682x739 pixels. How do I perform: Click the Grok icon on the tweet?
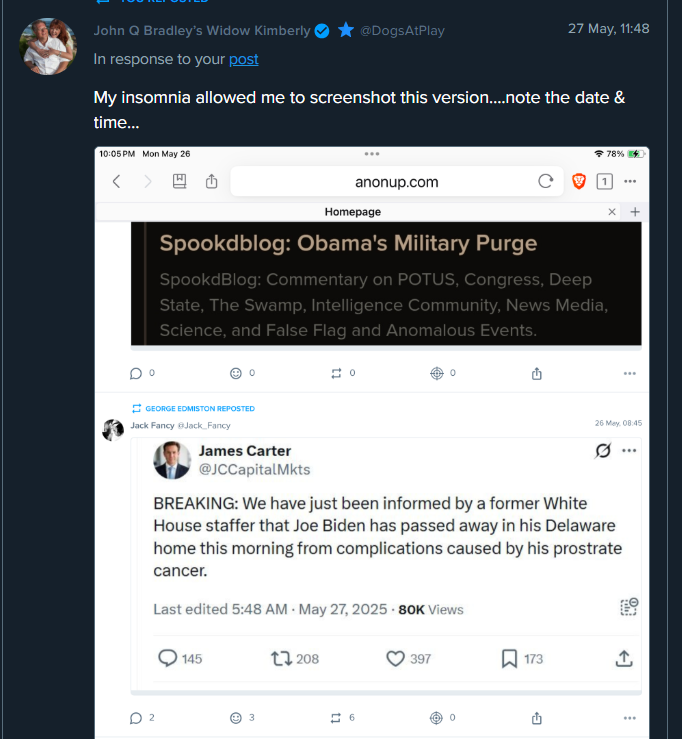tap(602, 451)
